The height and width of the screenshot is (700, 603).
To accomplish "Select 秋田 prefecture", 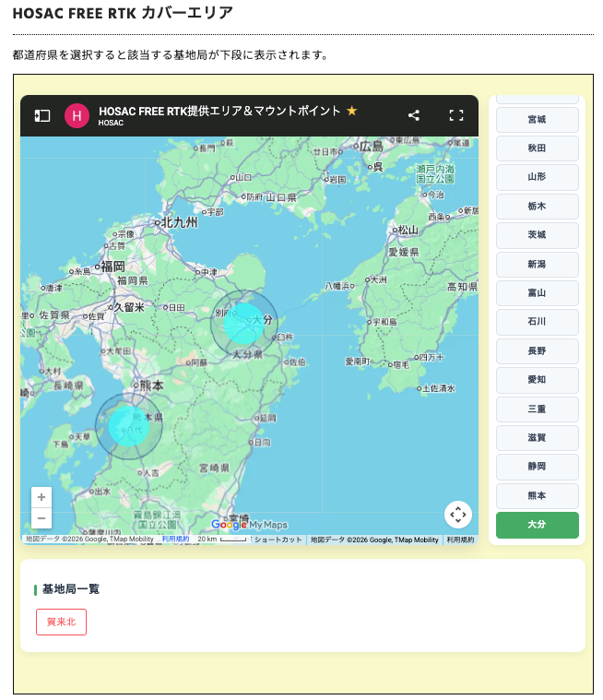I will pos(538,148).
